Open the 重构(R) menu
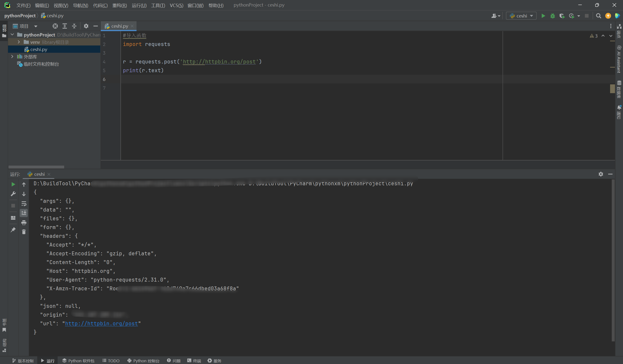 point(120,5)
